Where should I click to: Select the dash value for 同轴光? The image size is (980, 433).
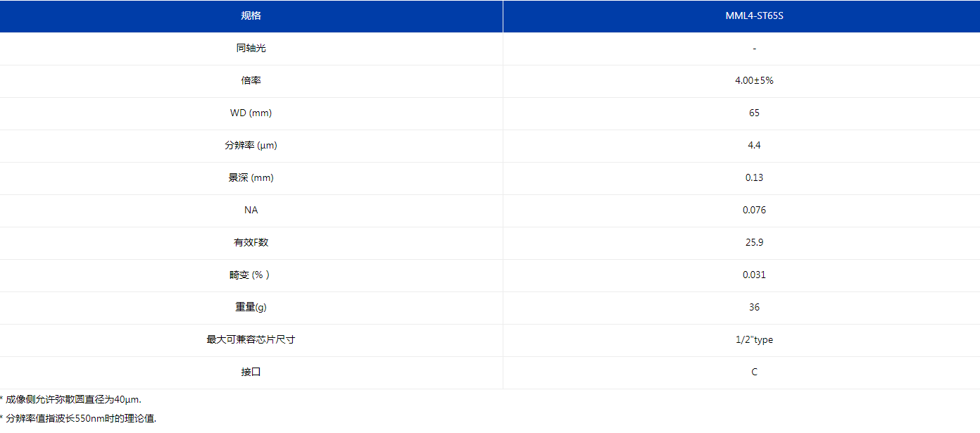coord(754,49)
